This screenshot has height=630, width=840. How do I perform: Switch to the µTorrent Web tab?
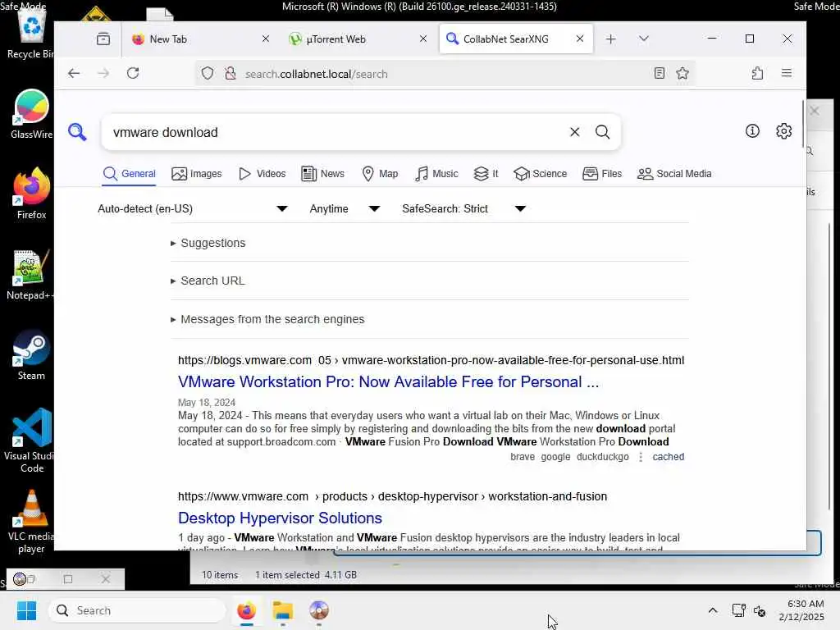[x=354, y=39]
